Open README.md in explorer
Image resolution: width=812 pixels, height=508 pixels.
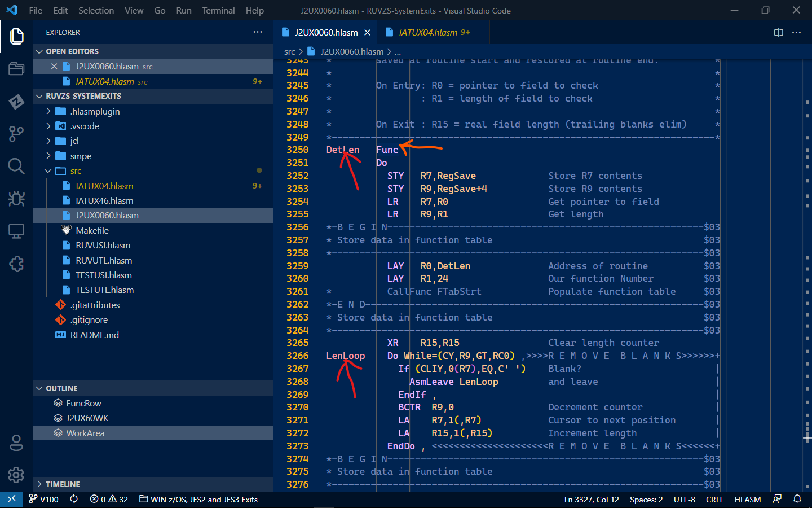(x=95, y=335)
